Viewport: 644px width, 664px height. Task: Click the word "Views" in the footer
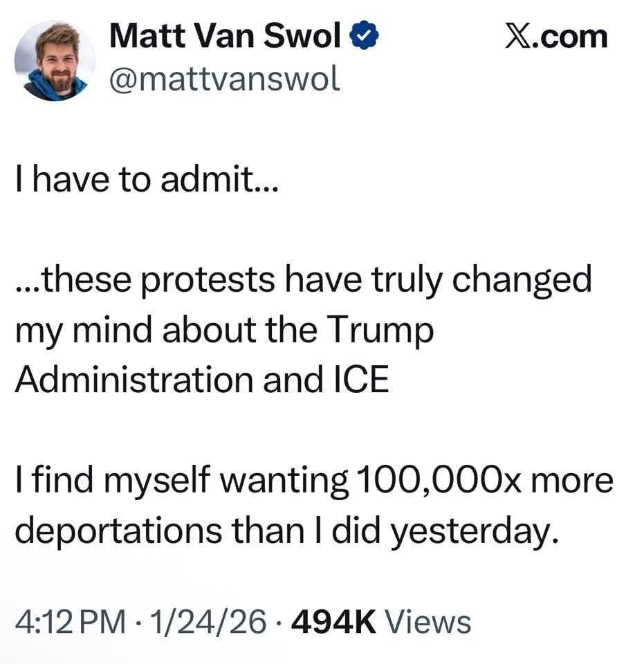click(x=427, y=620)
